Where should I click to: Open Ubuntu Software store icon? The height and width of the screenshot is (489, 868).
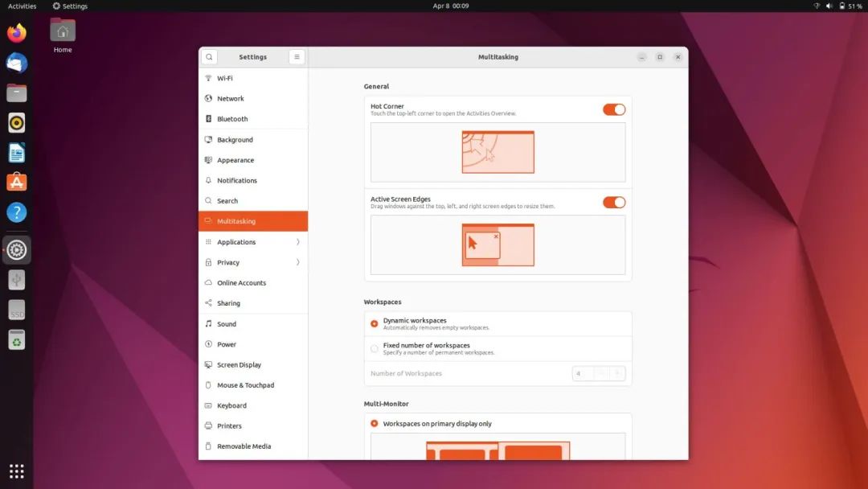pyautogui.click(x=17, y=183)
